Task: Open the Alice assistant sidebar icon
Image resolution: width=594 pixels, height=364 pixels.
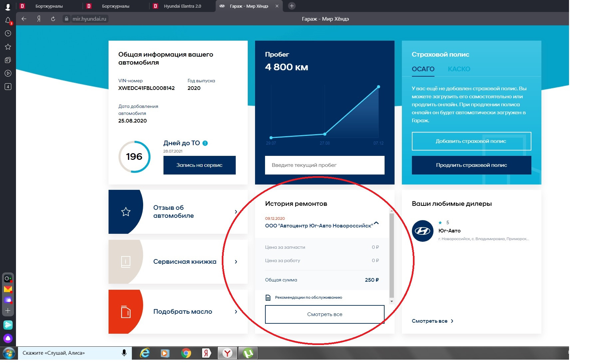Action: 8,339
